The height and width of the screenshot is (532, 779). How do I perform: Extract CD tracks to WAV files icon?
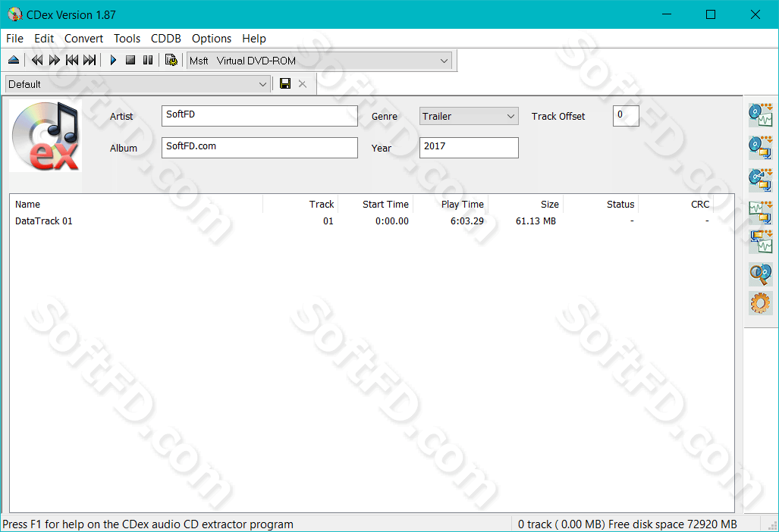tap(761, 115)
